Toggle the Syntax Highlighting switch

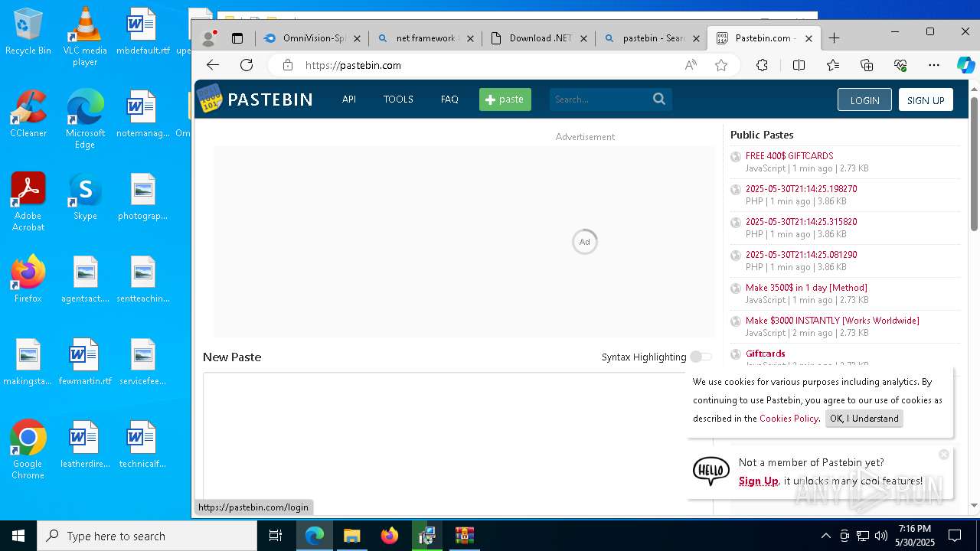(x=700, y=357)
